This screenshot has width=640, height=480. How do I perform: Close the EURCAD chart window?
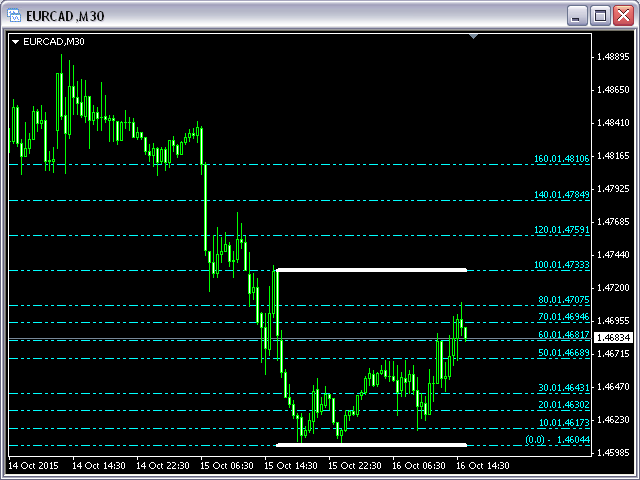coord(622,16)
